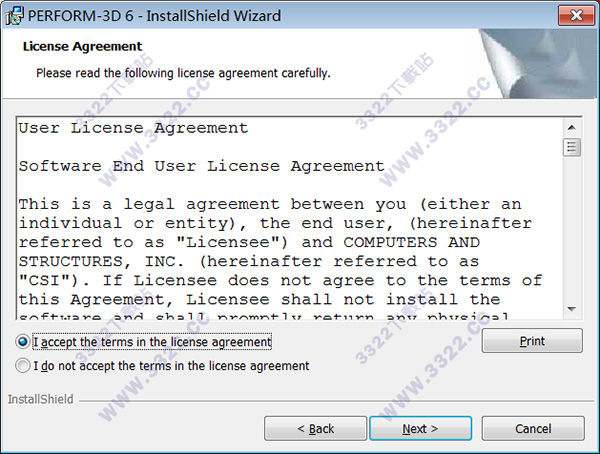Click the license scrollbar down arrow

pos(572,309)
